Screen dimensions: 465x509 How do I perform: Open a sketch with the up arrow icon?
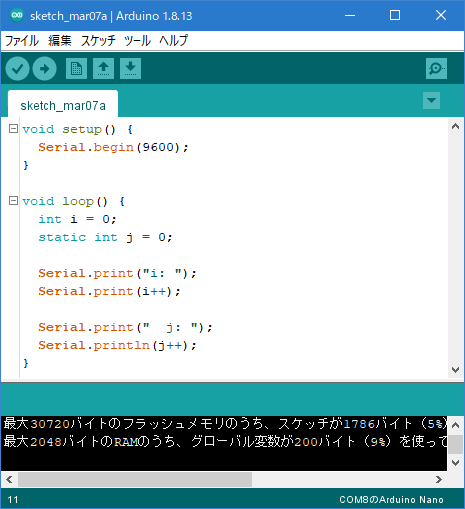[x=103, y=69]
